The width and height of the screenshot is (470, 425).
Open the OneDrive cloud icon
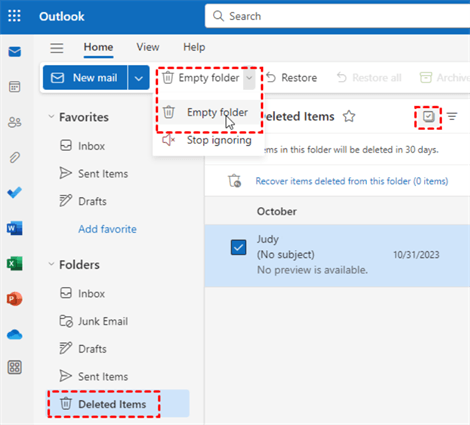(15, 334)
